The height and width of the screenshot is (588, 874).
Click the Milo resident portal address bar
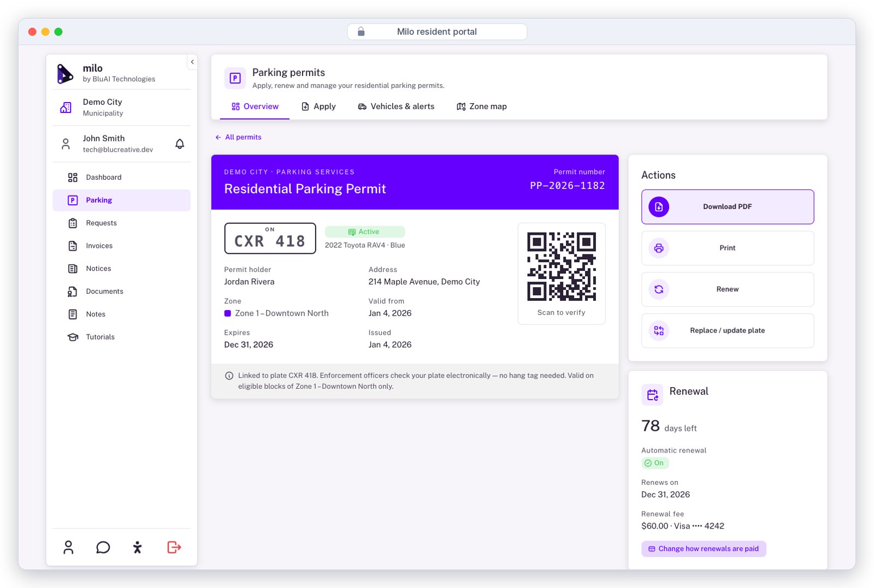[x=437, y=32]
